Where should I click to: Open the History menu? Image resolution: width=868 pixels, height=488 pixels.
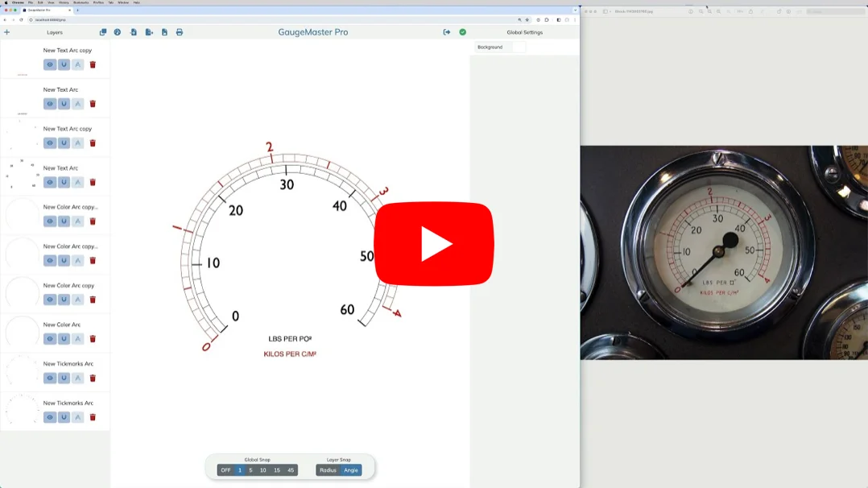tap(64, 2)
